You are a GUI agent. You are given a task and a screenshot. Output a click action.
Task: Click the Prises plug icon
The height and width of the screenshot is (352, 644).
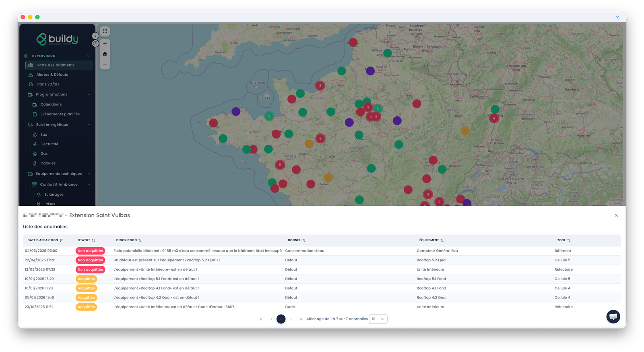(39, 204)
